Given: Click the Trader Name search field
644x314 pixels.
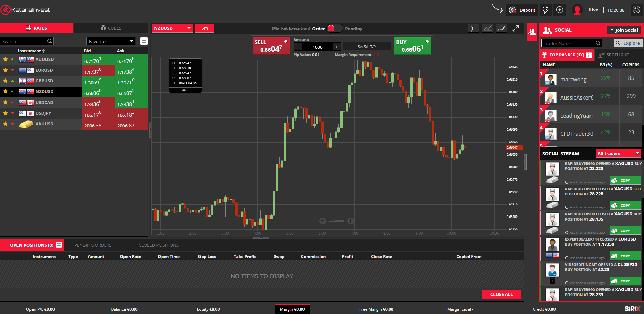Looking at the screenshot, I should (571, 43).
